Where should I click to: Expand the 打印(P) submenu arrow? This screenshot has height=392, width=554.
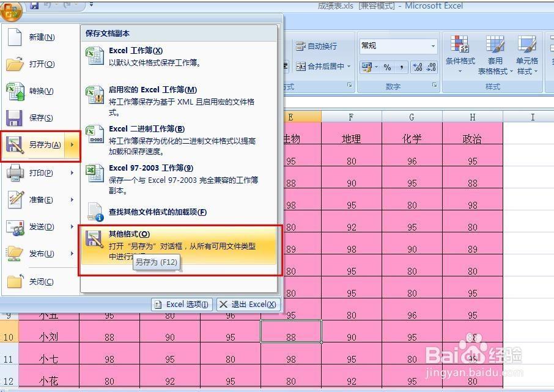72,173
